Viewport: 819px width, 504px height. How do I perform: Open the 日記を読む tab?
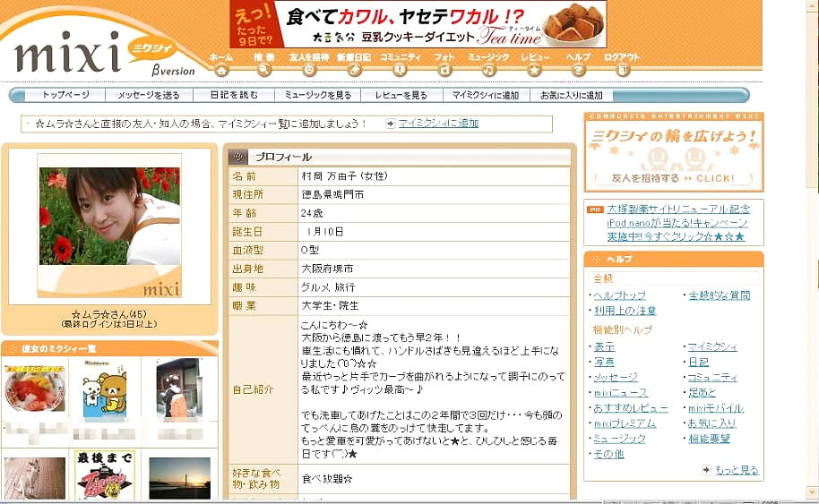(x=234, y=95)
